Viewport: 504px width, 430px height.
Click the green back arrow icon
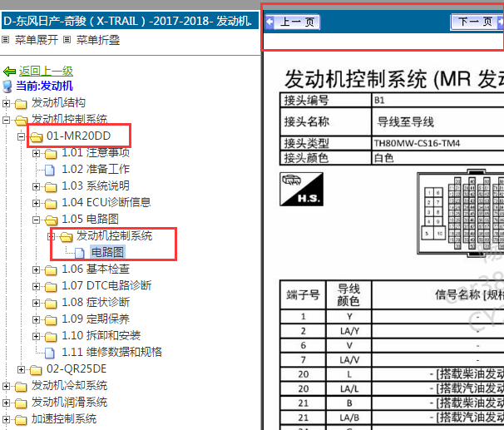click(10, 71)
